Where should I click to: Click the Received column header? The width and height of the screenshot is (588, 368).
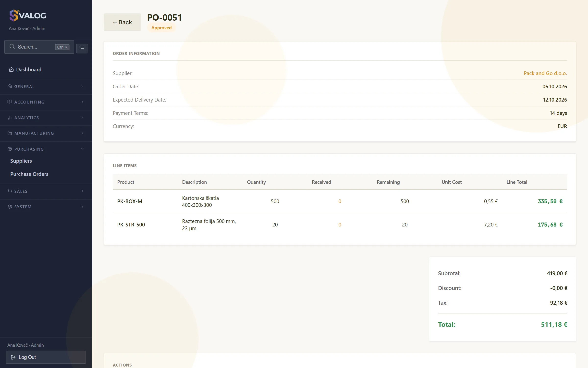[x=321, y=182]
